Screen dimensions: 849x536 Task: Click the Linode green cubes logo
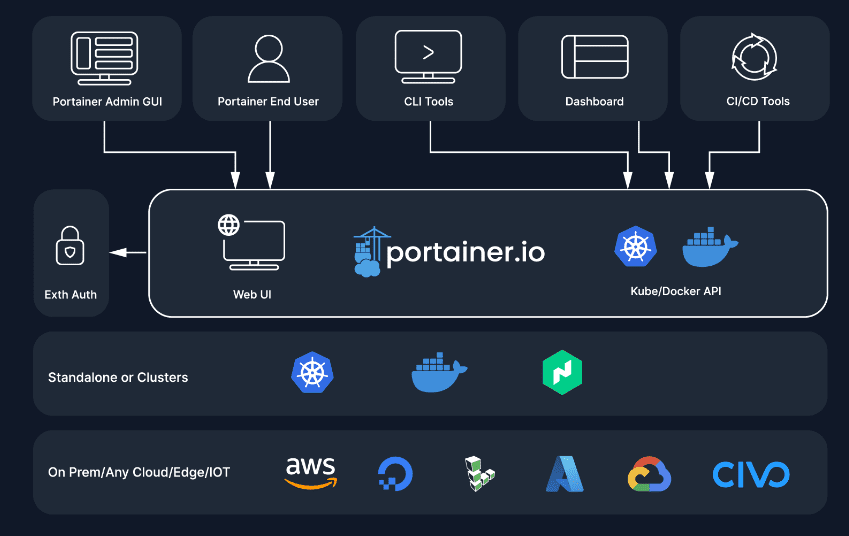pos(479,474)
